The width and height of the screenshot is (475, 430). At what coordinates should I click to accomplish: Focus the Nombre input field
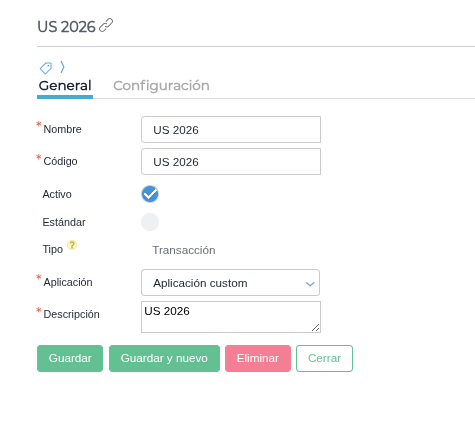(231, 129)
